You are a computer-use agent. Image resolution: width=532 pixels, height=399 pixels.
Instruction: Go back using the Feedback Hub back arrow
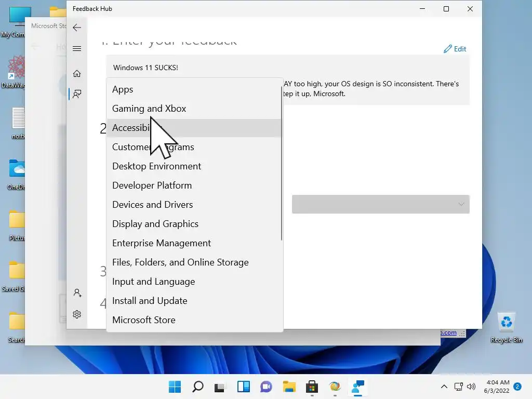click(x=77, y=28)
